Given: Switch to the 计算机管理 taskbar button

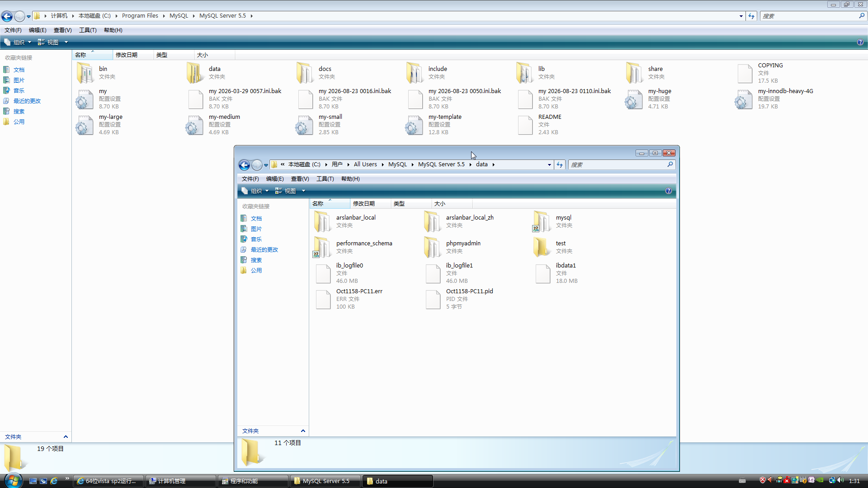Looking at the screenshot, I should click(180, 481).
